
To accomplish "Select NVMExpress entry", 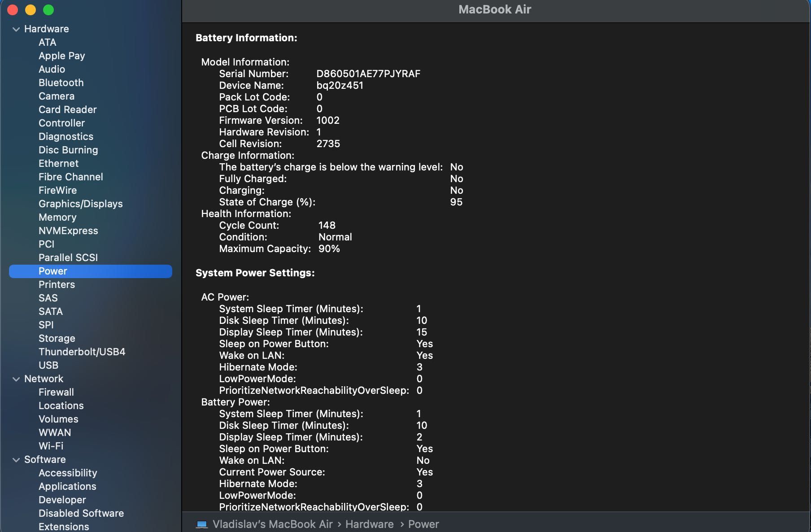I will pyautogui.click(x=68, y=231).
